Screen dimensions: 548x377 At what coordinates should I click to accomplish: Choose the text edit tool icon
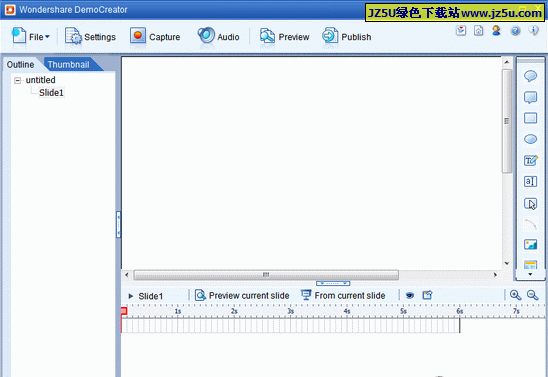click(x=530, y=160)
